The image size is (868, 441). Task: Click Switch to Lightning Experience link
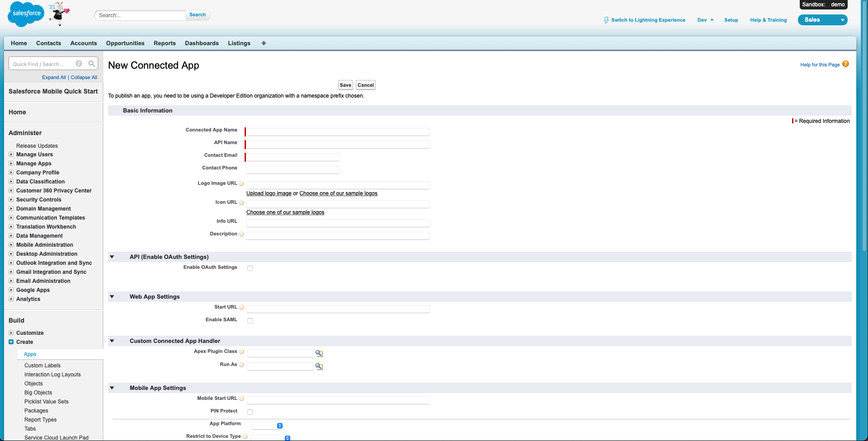tap(648, 20)
